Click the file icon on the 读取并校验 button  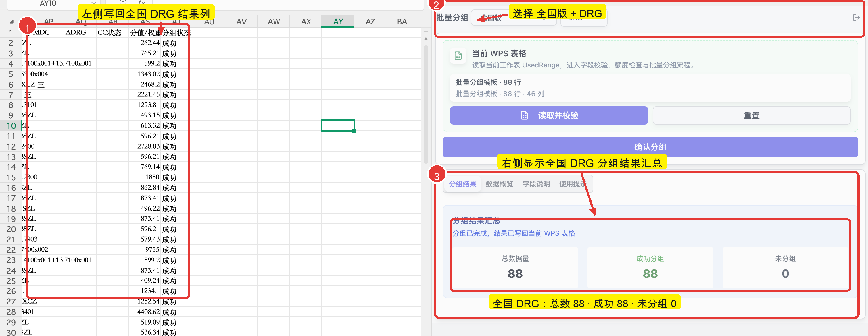524,115
